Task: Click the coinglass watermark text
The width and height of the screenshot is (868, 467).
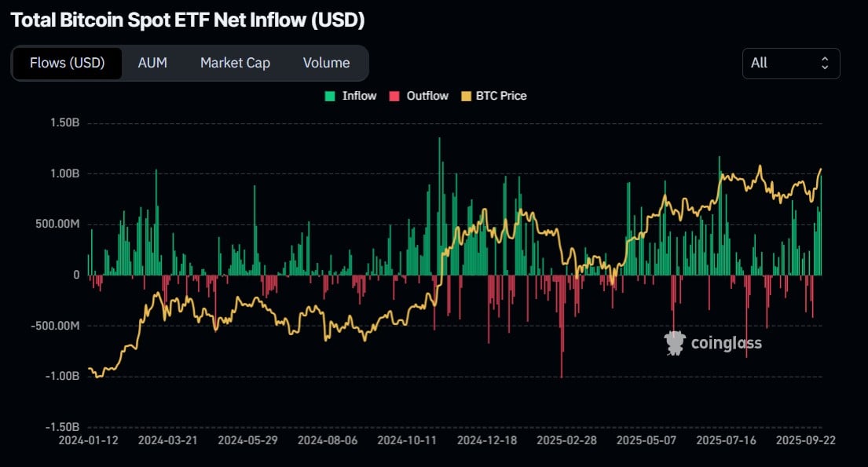Action: (x=726, y=343)
